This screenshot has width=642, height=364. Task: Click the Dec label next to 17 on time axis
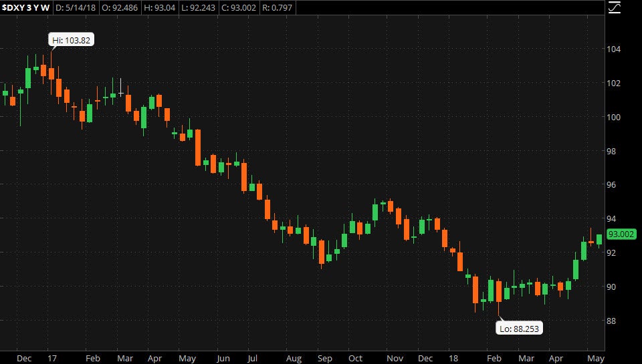point(24,358)
